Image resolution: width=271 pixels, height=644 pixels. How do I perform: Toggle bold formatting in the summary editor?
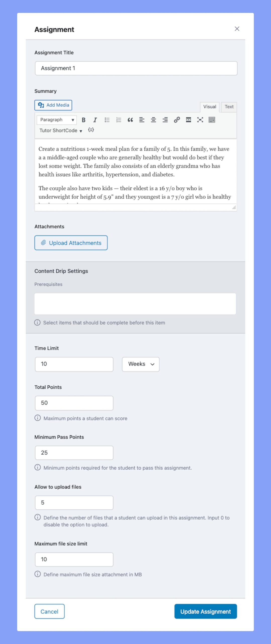[84, 120]
